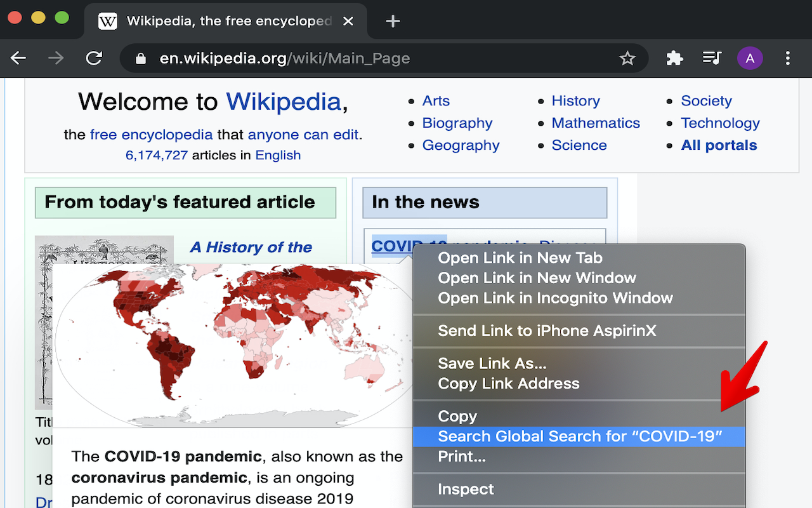Viewport: 812px width, 508px height.
Task: Open the Extensions puzzle icon
Action: pyautogui.click(x=674, y=58)
